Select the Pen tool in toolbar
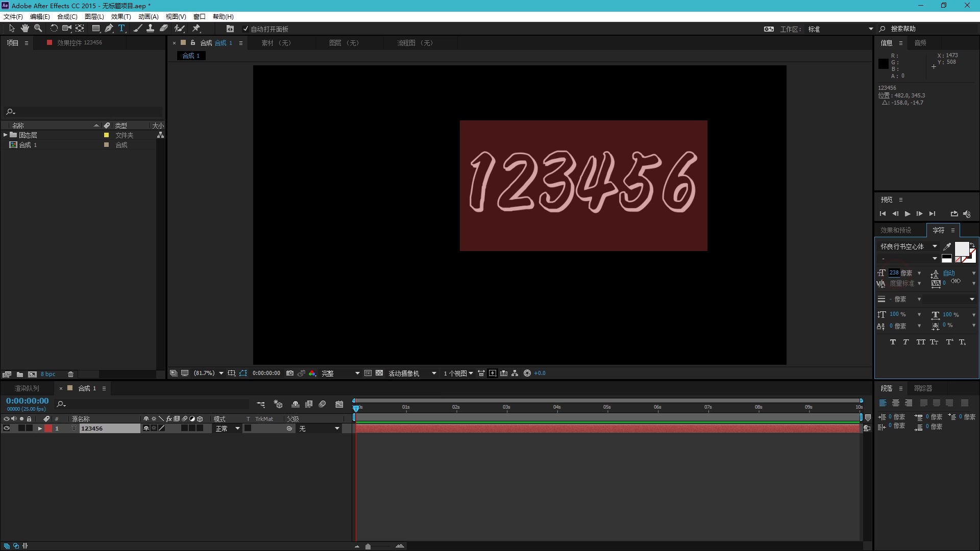This screenshot has height=551, width=980. click(109, 29)
